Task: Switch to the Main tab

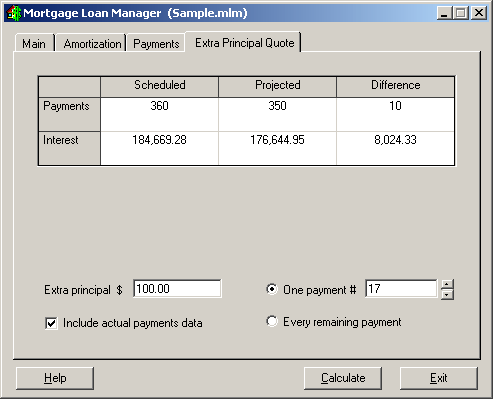Action: 34,43
